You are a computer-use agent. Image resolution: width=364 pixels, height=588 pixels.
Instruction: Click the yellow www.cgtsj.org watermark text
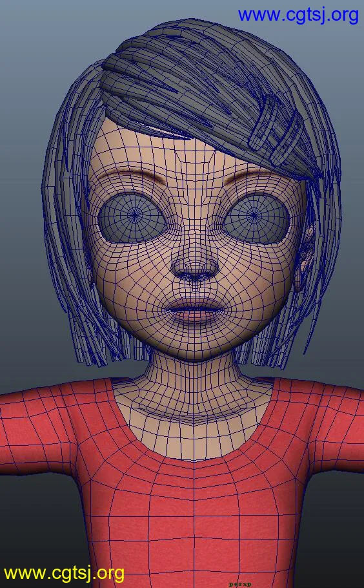point(64,573)
